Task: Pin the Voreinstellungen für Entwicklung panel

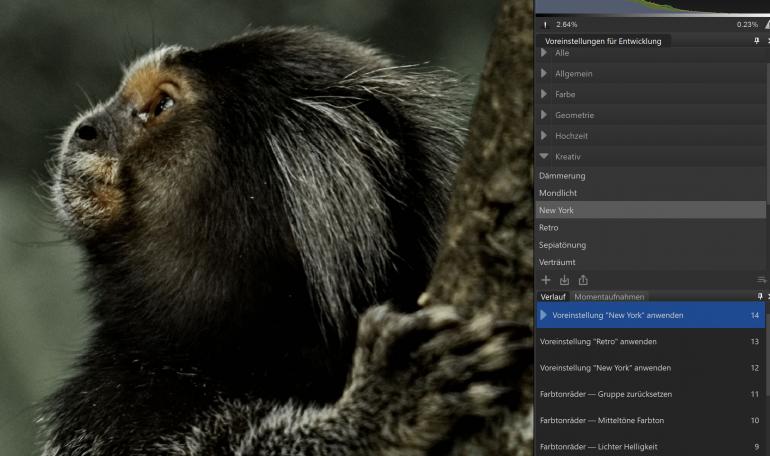Action: (757, 41)
